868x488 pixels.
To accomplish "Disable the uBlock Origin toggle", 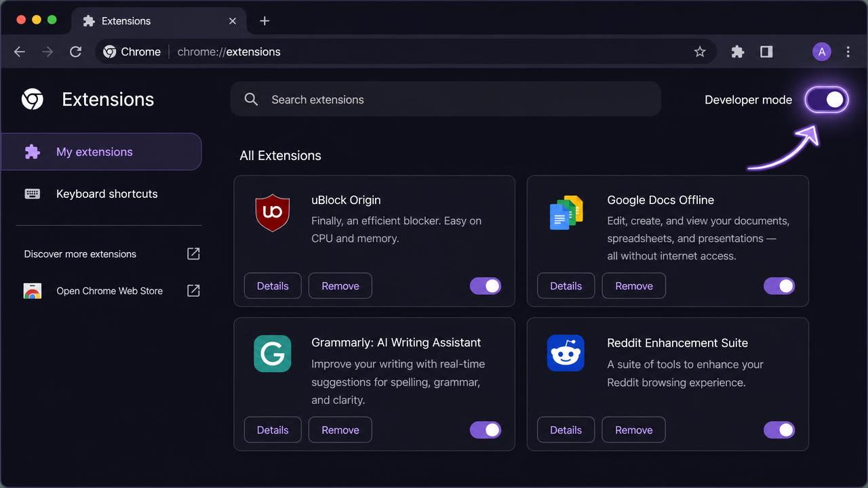I will 486,286.
